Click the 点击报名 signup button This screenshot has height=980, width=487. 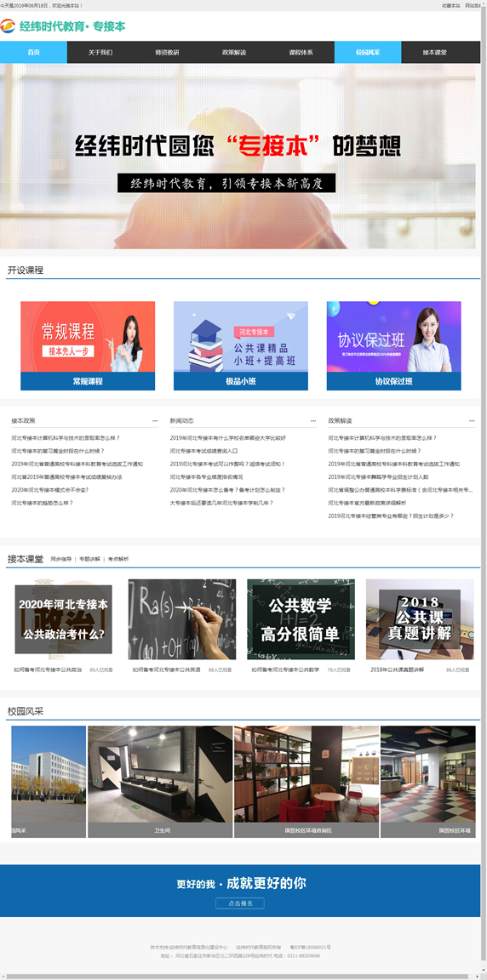[240, 903]
